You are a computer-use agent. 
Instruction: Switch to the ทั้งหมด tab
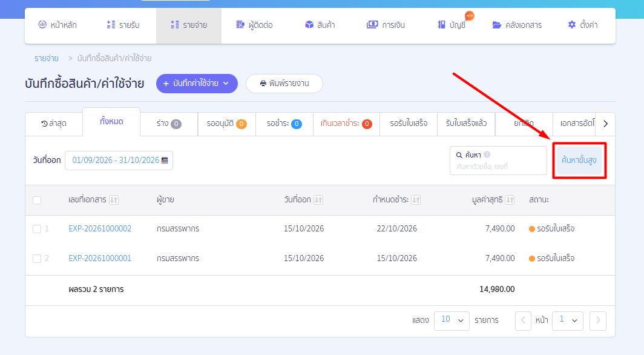pyautogui.click(x=111, y=122)
